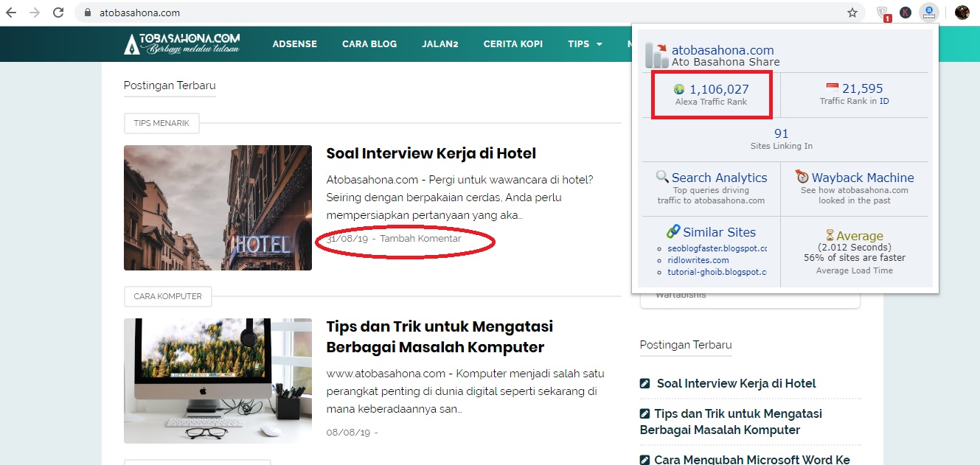Click the 91 Sites Linking In value
The height and width of the screenshot is (465, 980).
[x=782, y=133]
